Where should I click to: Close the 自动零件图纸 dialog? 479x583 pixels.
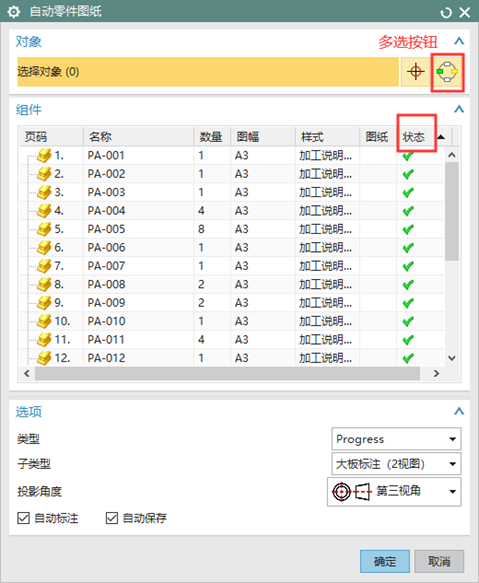[x=465, y=13]
